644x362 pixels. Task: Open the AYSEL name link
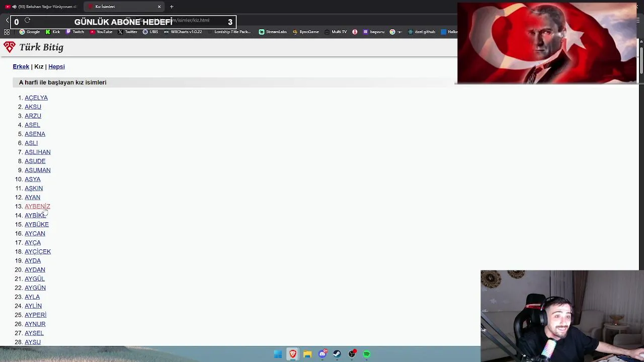pyautogui.click(x=34, y=333)
